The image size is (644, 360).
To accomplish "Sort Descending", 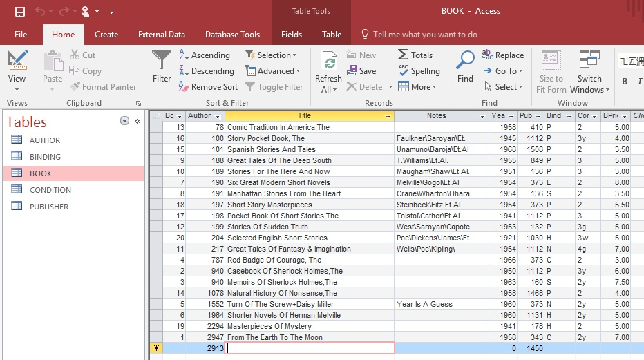I will point(206,71).
